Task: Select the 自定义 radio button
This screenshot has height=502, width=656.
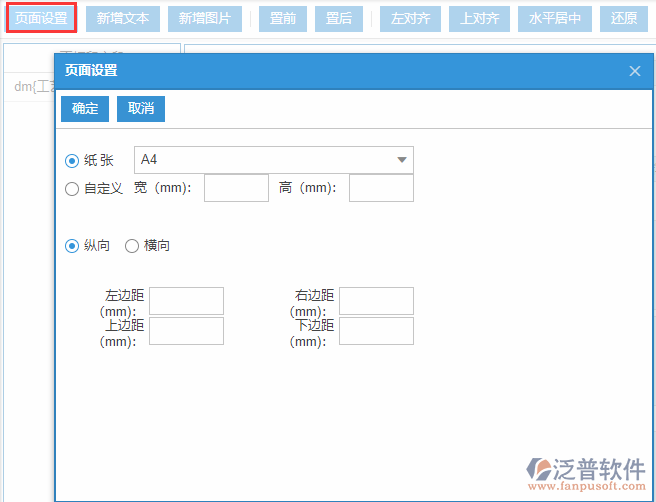Action: point(72,189)
